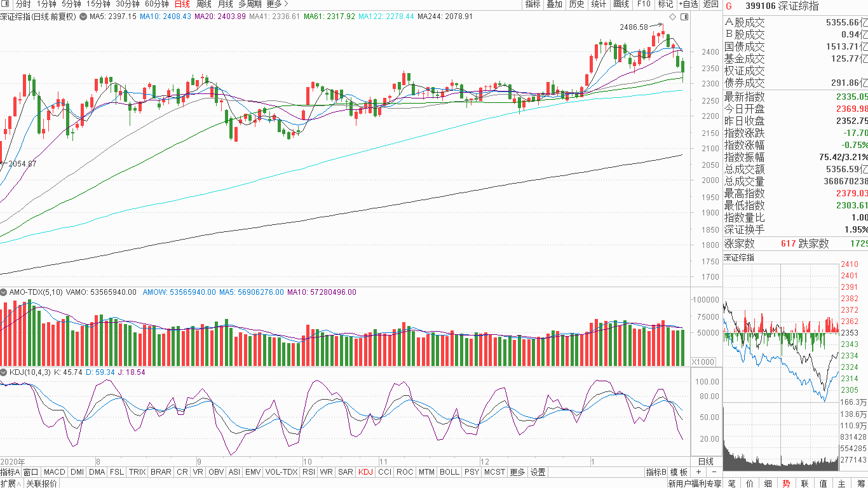Activate the 画线 drawing tools
This screenshot has width=868, height=488.
click(x=621, y=4)
